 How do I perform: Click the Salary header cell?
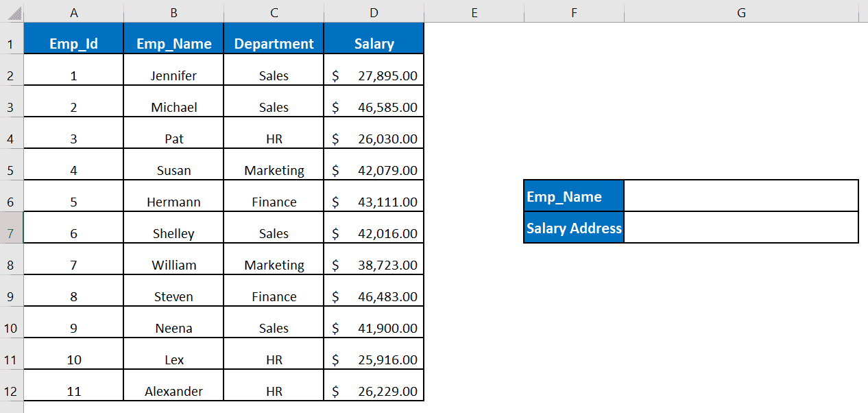[373, 43]
